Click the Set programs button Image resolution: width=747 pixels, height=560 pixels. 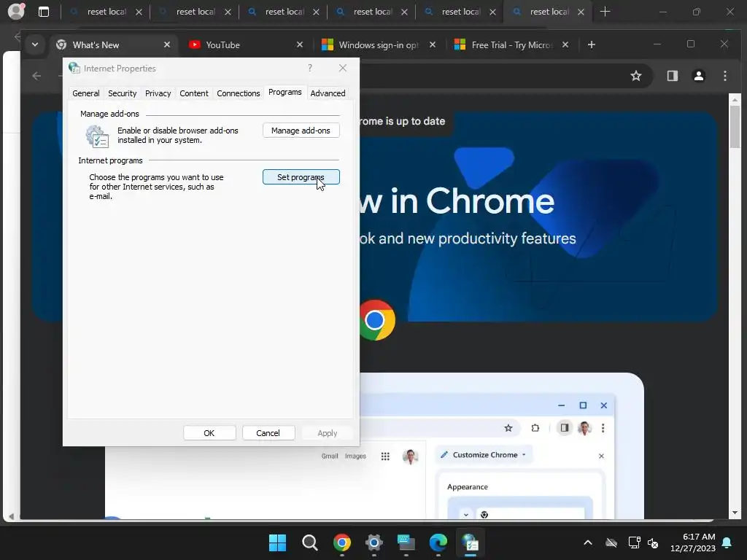[x=301, y=177]
